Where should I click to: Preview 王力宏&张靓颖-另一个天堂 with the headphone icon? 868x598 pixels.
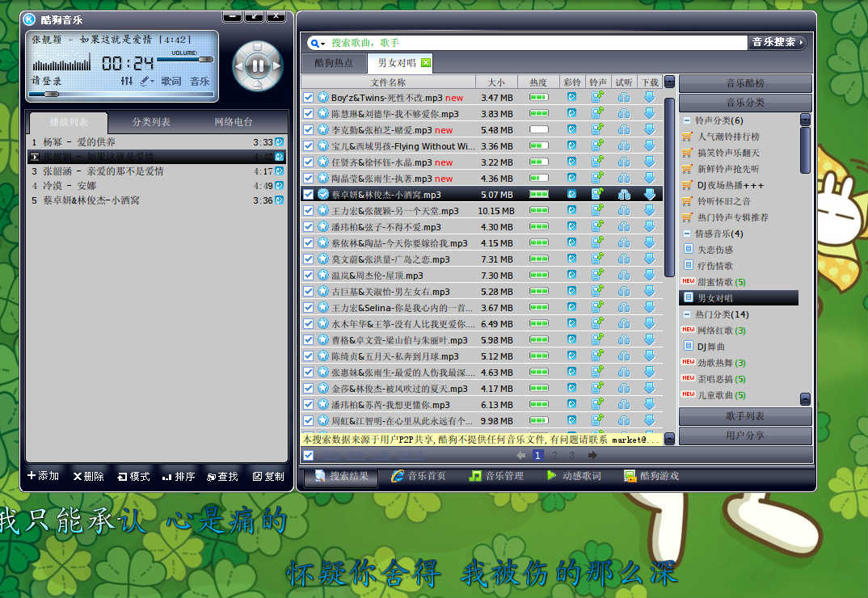[624, 210]
